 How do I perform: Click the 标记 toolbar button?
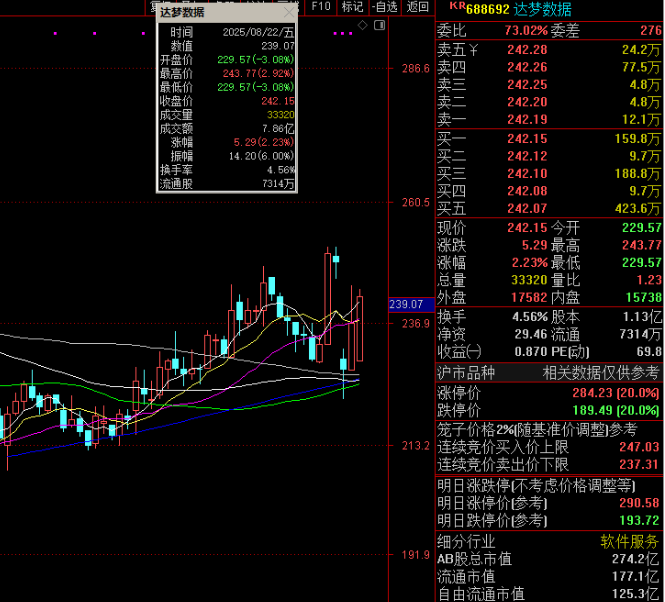(x=352, y=6)
